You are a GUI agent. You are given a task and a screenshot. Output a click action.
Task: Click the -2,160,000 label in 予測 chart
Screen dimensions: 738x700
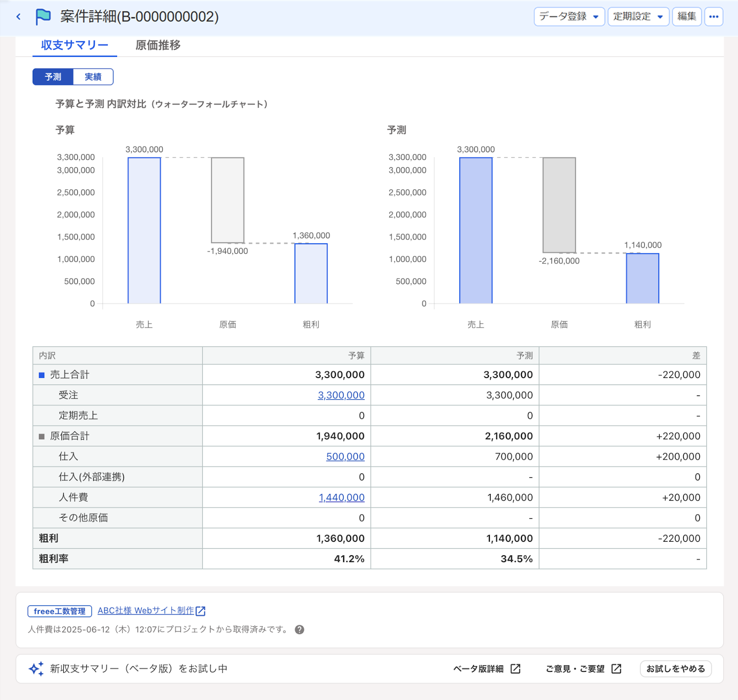tap(559, 261)
